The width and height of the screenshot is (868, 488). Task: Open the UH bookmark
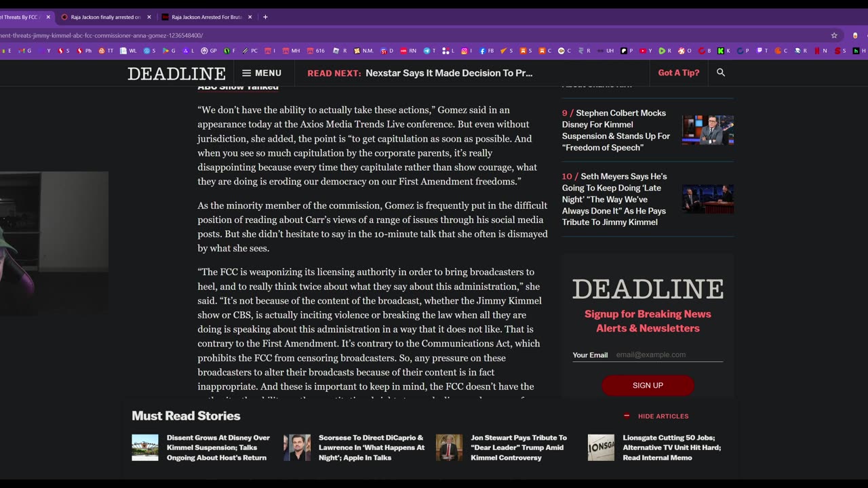(606, 51)
